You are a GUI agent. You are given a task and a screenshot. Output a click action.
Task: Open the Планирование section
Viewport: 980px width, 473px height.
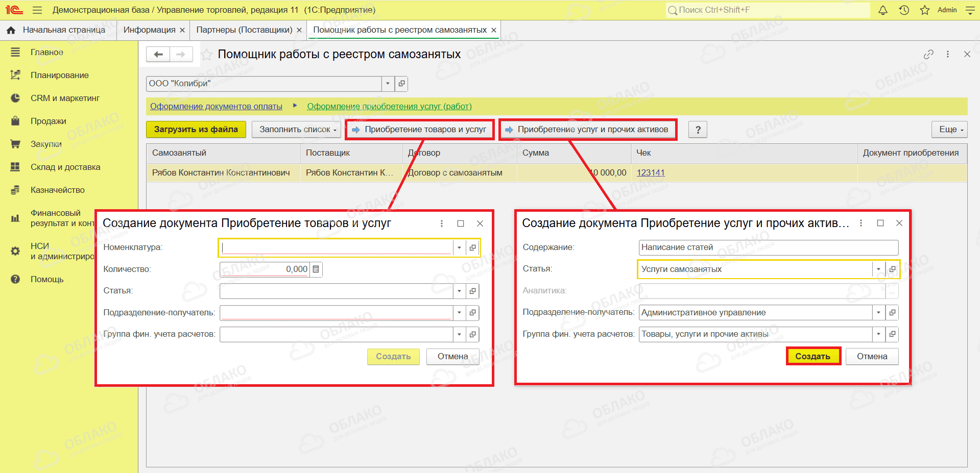(x=60, y=75)
